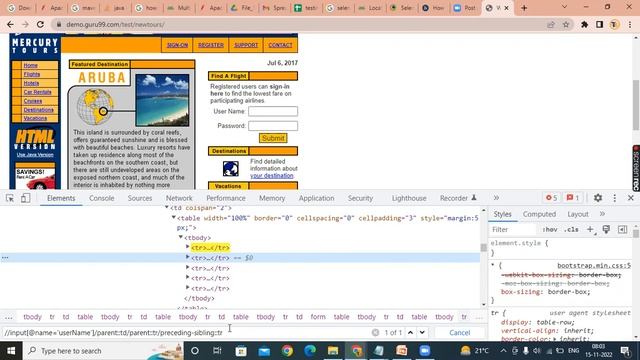Click the SUPPORT link
Image resolution: width=640 pixels, height=360 pixels.
[246, 45]
